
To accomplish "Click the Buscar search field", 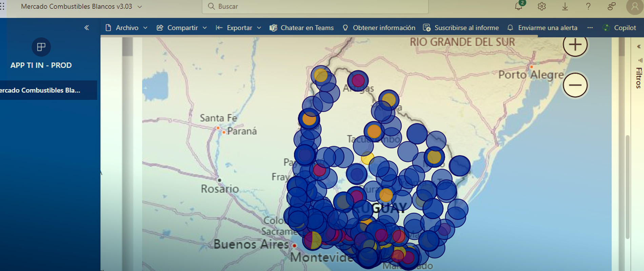I will (x=315, y=6).
